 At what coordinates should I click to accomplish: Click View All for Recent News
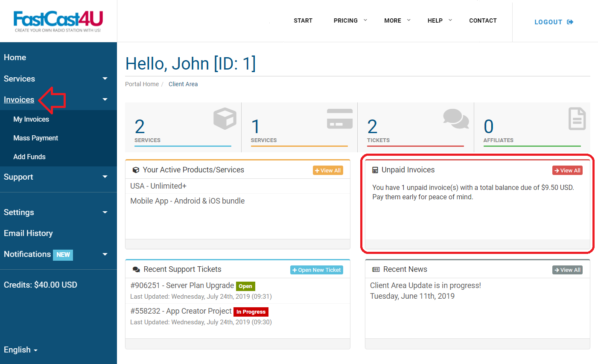click(567, 270)
